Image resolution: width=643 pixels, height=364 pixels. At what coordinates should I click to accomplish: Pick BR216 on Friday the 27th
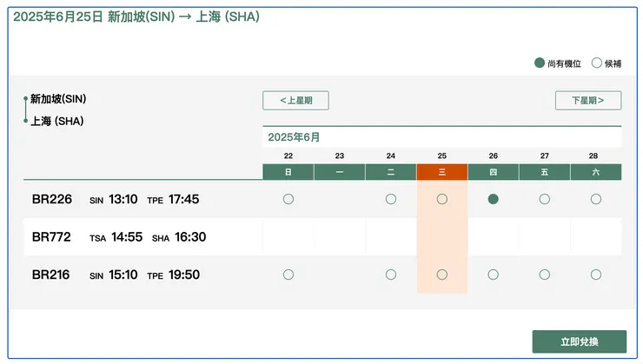point(545,275)
